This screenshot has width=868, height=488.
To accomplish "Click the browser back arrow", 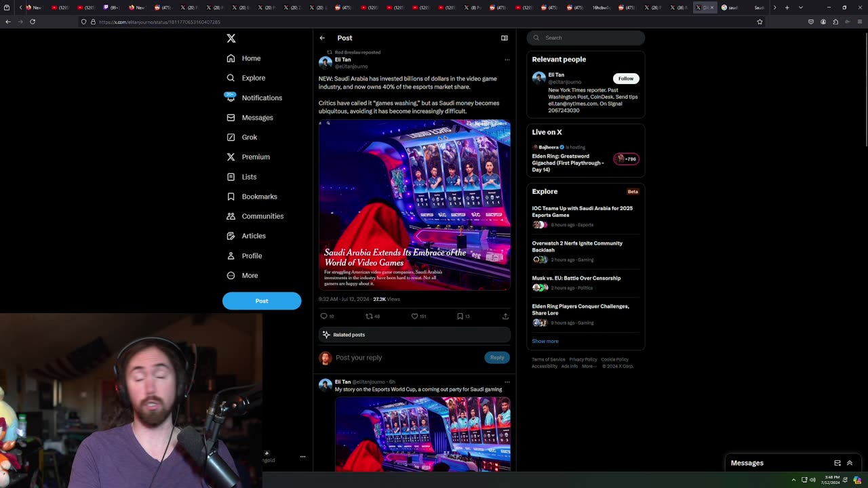I will (x=7, y=22).
